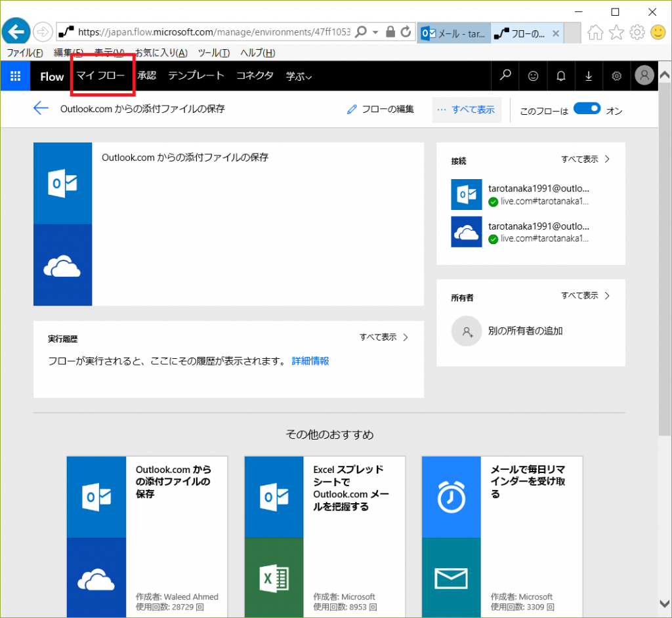Open a new browser tab button
Viewport: 672px width, 618px height.
[572, 33]
